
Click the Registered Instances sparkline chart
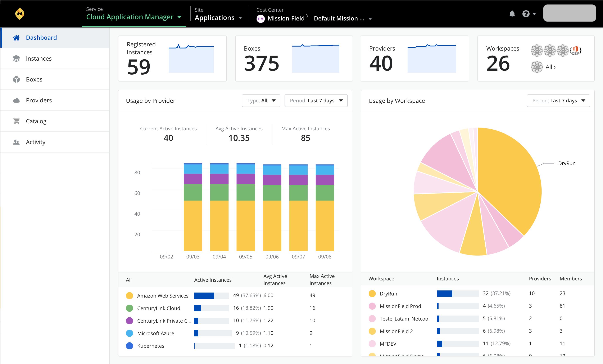pyautogui.click(x=191, y=59)
